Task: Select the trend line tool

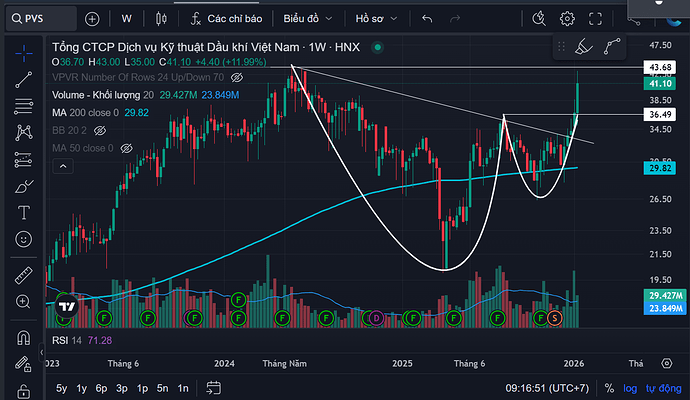Action: pyautogui.click(x=24, y=80)
